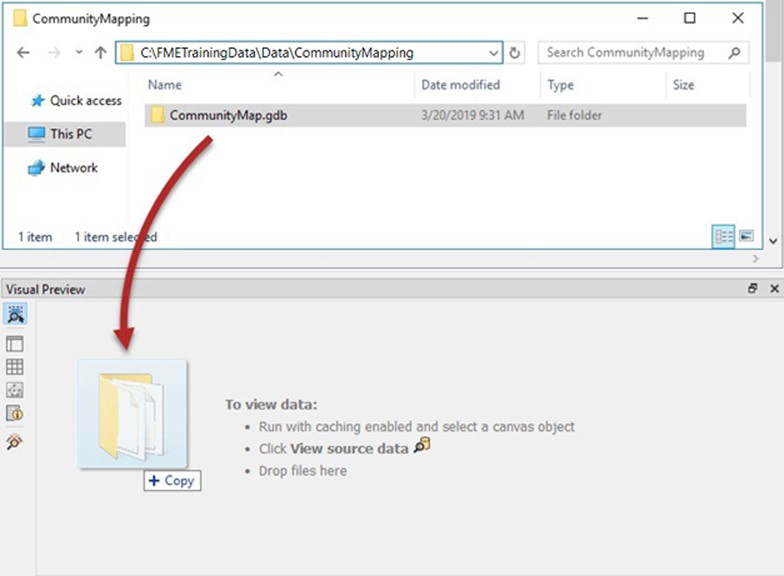Click the View source data icon
Image resolution: width=784 pixels, height=576 pixels.
(x=422, y=447)
